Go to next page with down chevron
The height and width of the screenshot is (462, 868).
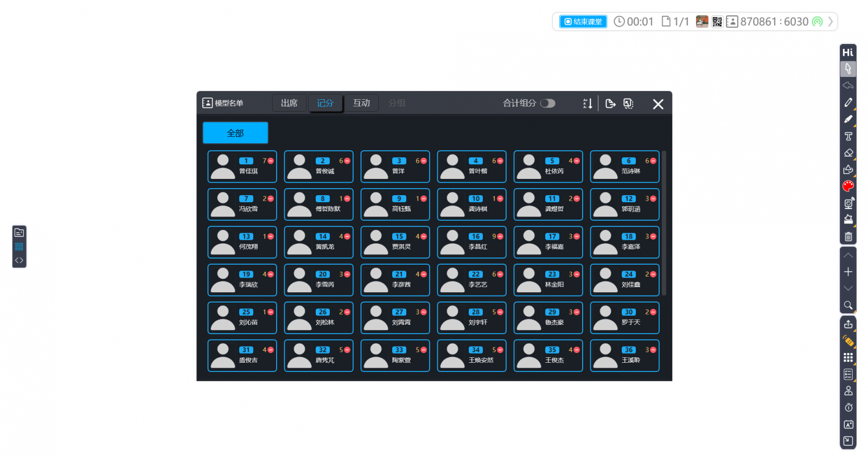pos(848,288)
